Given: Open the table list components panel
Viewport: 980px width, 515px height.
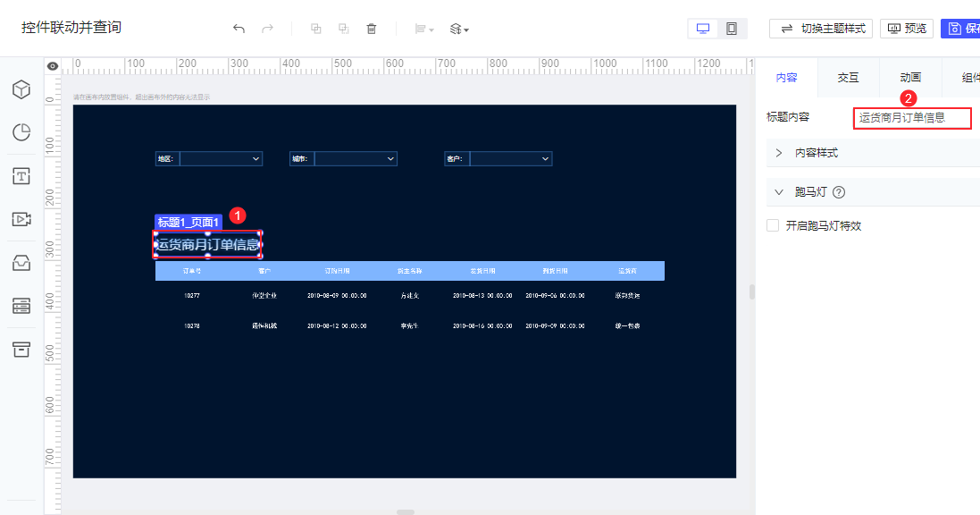Looking at the screenshot, I should pyautogui.click(x=21, y=306).
